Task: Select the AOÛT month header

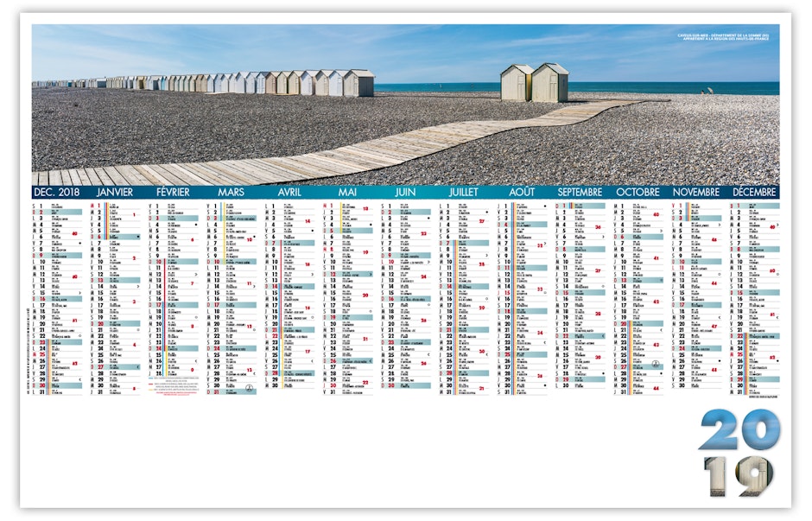Action: pyautogui.click(x=522, y=192)
